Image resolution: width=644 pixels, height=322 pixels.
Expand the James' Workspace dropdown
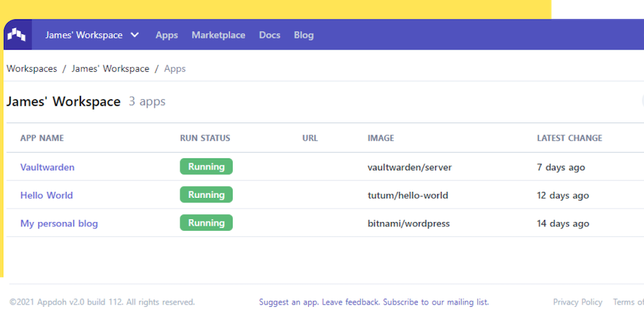(x=92, y=35)
